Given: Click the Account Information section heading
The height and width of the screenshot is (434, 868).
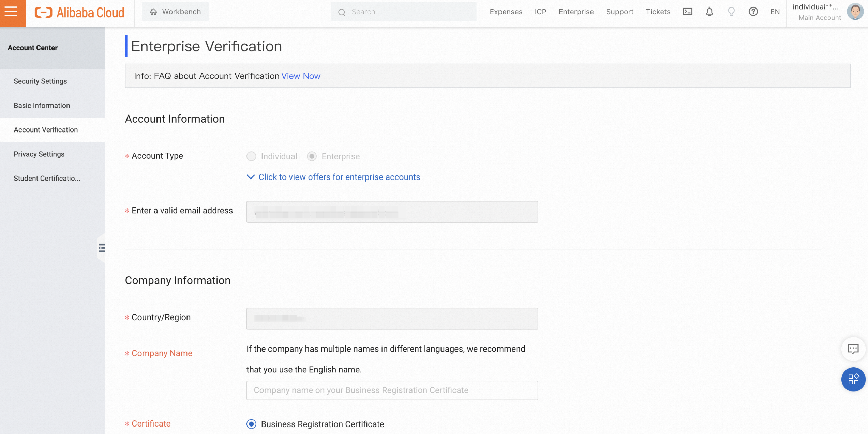Looking at the screenshot, I should tap(175, 119).
